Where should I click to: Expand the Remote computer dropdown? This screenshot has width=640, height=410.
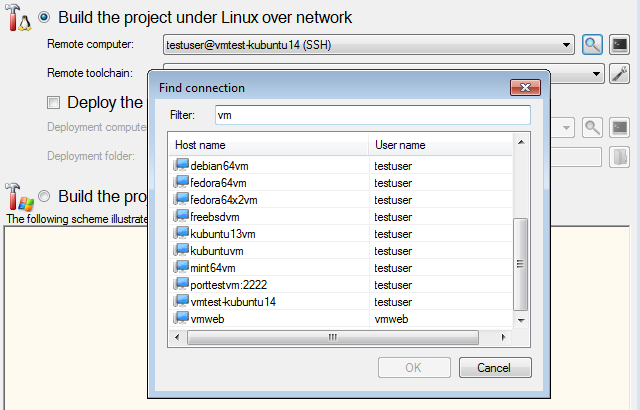(x=566, y=44)
